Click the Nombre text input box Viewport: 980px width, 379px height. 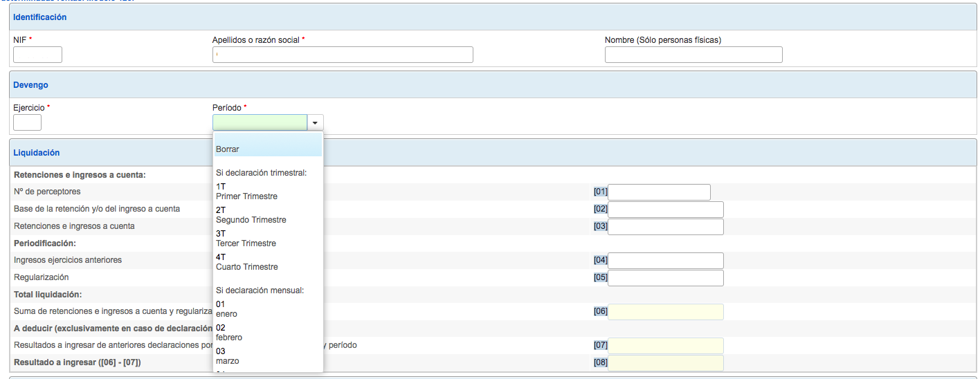coord(693,55)
